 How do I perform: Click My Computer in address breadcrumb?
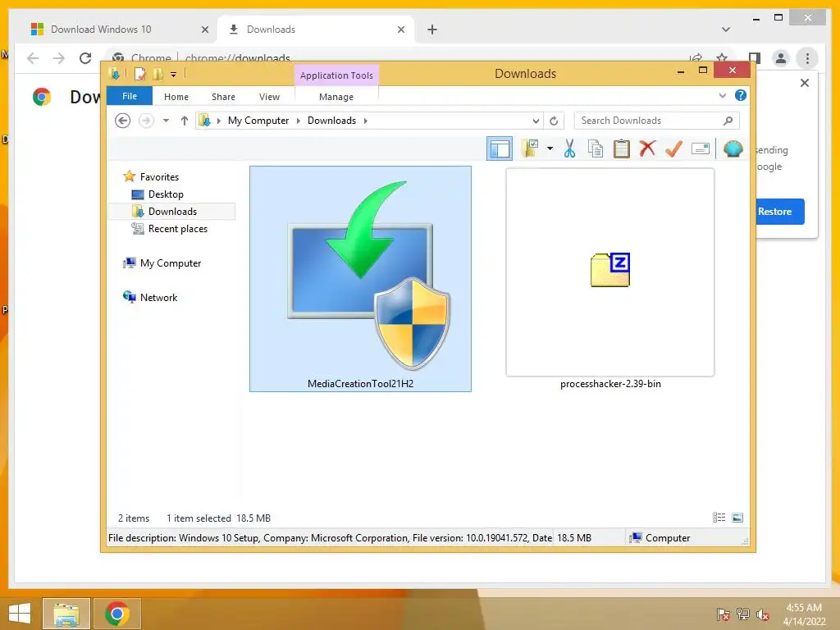coord(258,121)
